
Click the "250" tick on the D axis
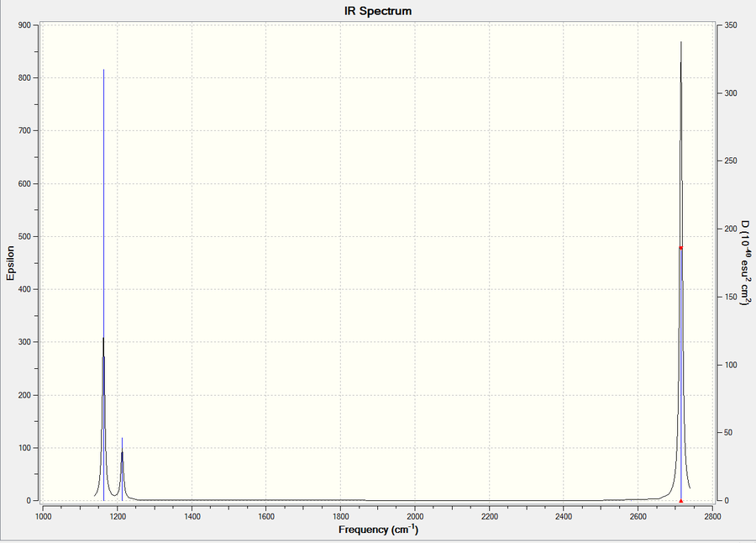pyautogui.click(x=731, y=161)
